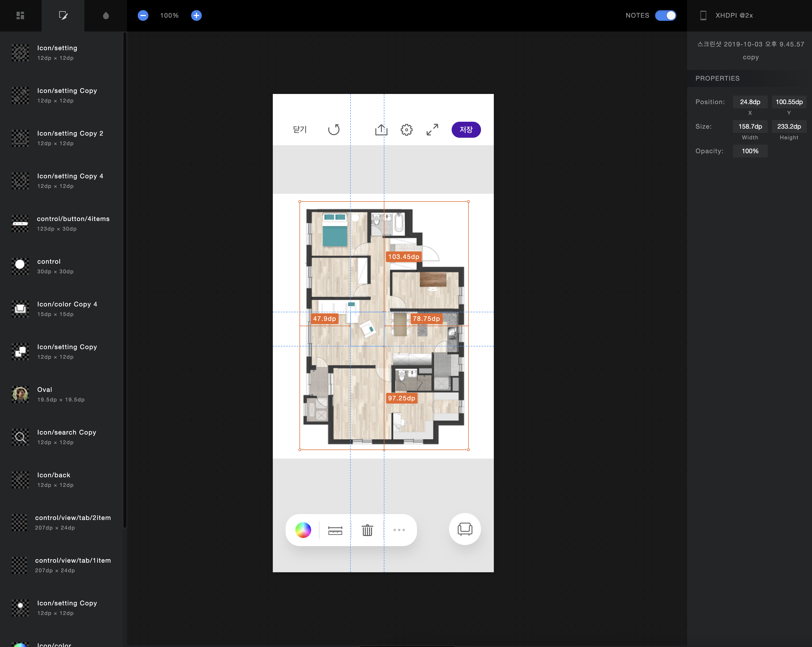Click the share/export icon in mockup
Viewport: 812px width, 647px height.
(381, 129)
